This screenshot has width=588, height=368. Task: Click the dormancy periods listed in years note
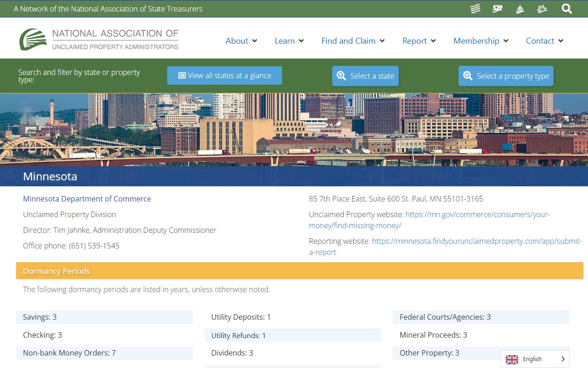[x=147, y=289]
